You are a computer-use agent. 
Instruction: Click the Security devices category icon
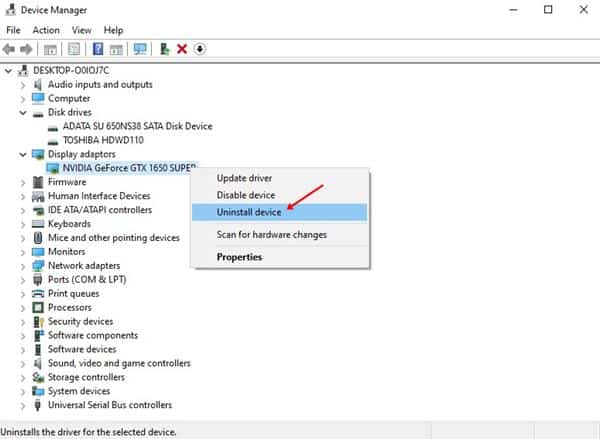pyautogui.click(x=38, y=321)
